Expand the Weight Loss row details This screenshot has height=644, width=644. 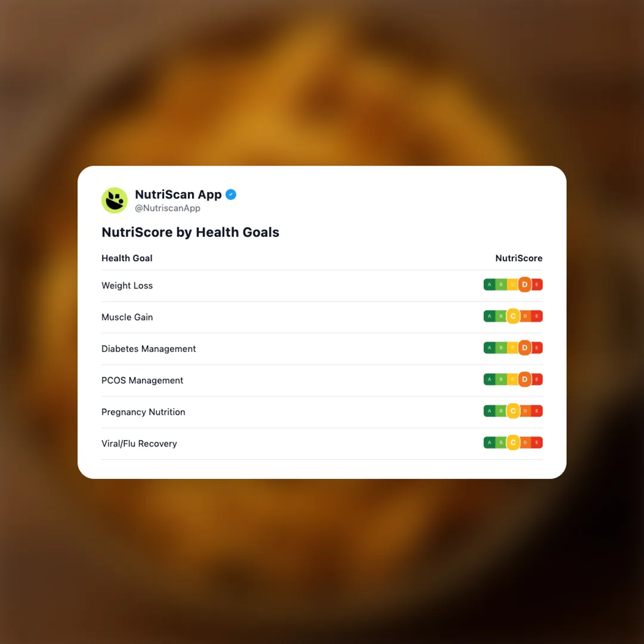pos(127,286)
